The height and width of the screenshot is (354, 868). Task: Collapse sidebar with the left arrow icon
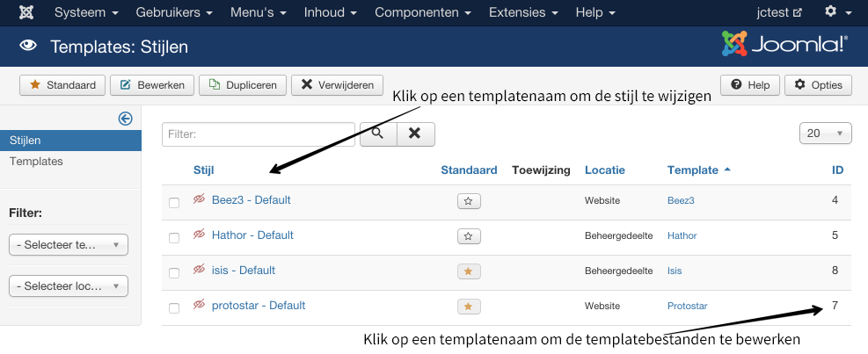(x=125, y=119)
